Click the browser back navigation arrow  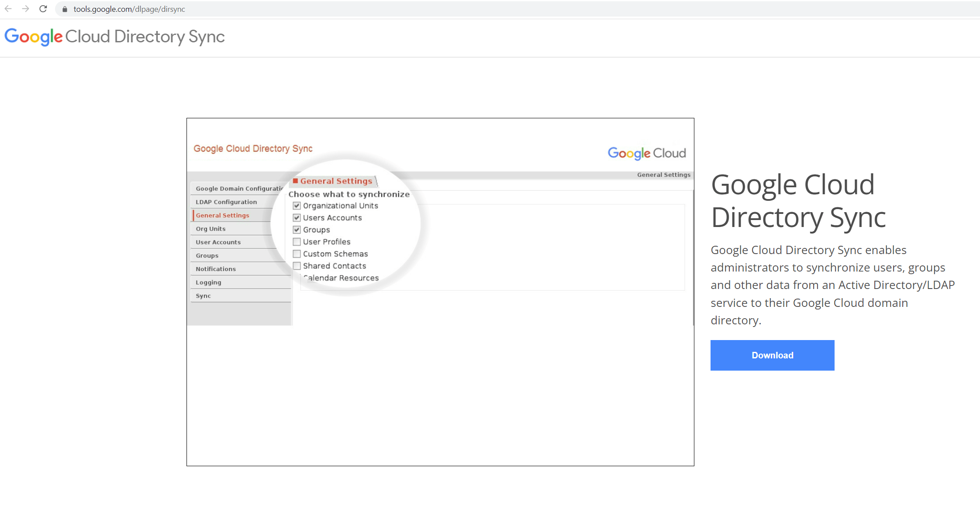pos(9,9)
